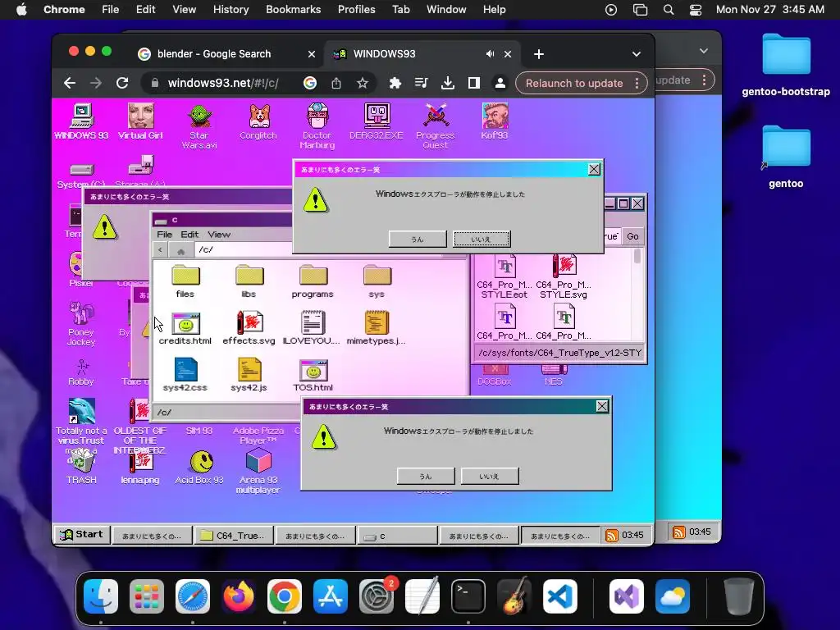Click the home button in c explorer
Image resolution: width=840 pixels, height=630 pixels.
click(181, 250)
